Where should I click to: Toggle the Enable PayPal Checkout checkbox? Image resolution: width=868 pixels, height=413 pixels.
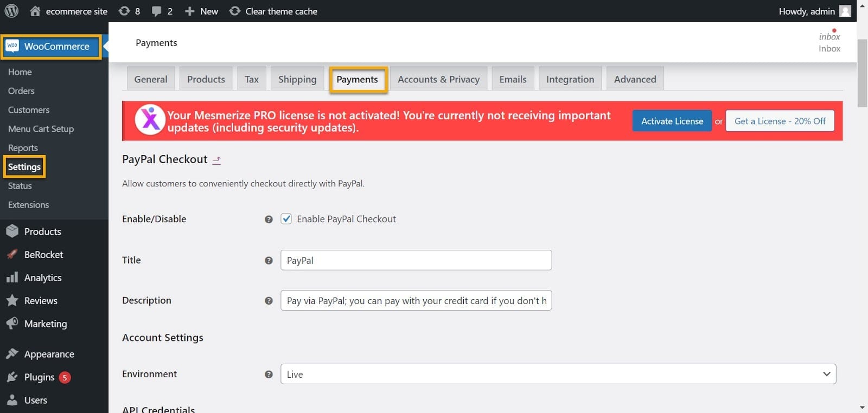(286, 219)
